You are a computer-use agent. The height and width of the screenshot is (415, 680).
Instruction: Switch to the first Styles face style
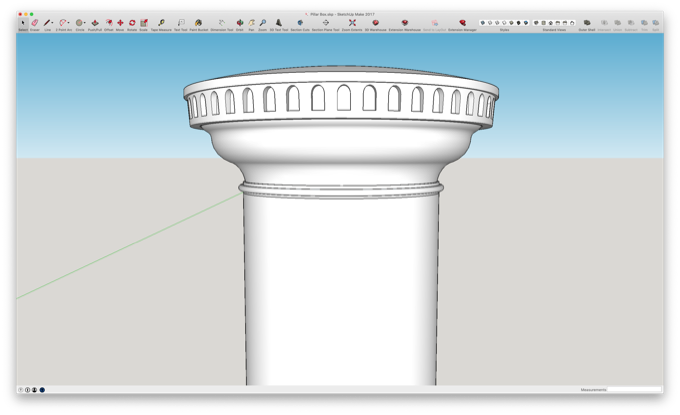point(482,23)
